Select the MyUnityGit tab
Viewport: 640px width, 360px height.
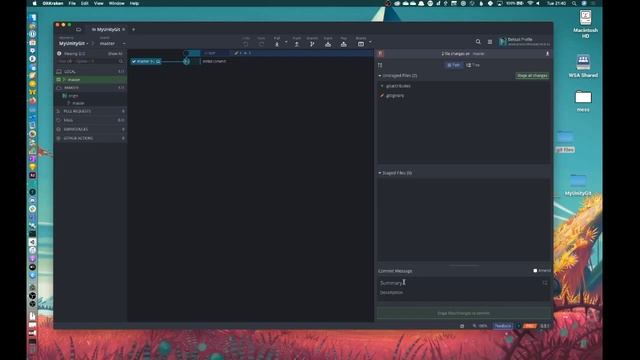(107, 29)
